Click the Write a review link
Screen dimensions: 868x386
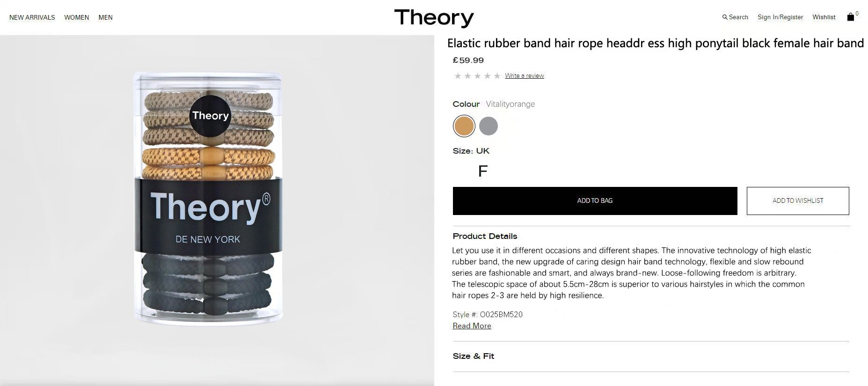[524, 76]
